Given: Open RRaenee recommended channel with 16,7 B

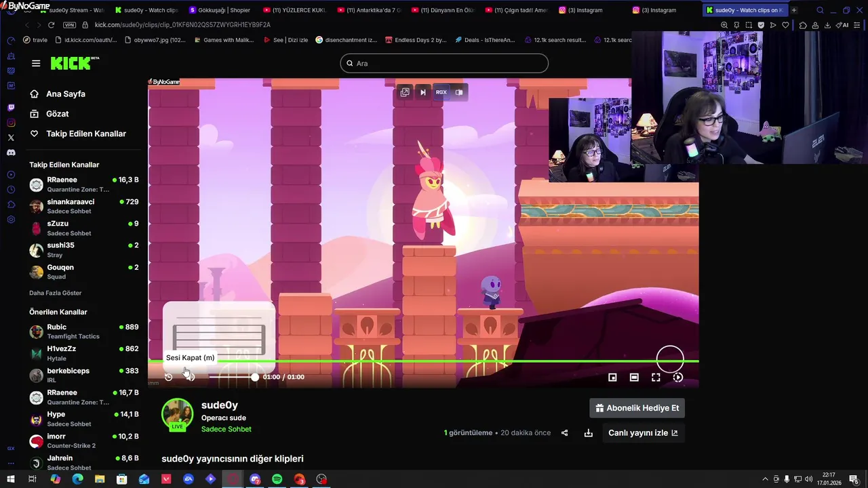Looking at the screenshot, I should [x=84, y=397].
